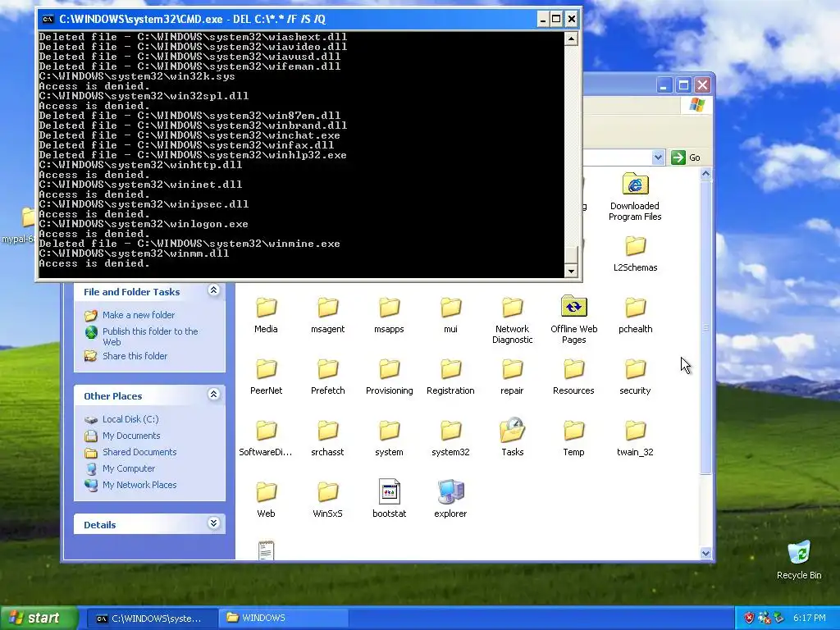Collapse the File and Folder Tasks panel
The image size is (840, 630).
pos(213,290)
